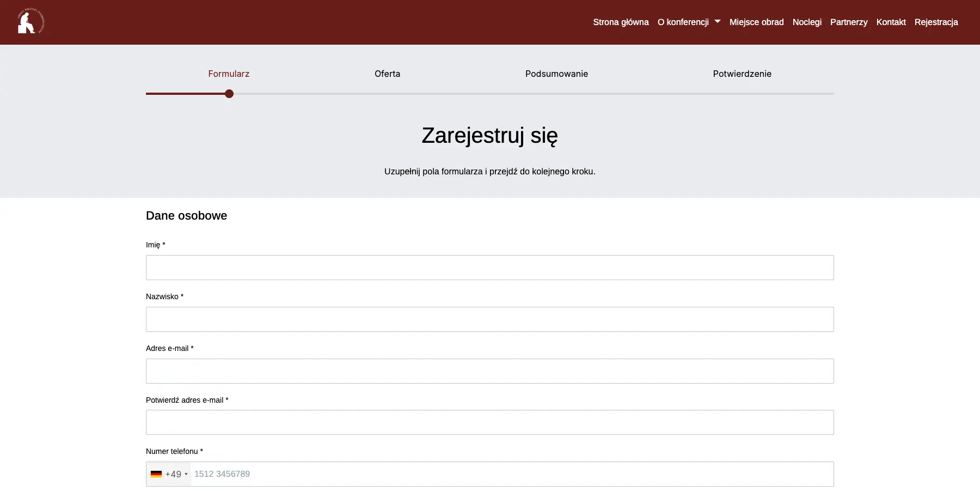Focus the Nazwisko input field
Viewport: 980px width, 491px height.
[490, 319]
